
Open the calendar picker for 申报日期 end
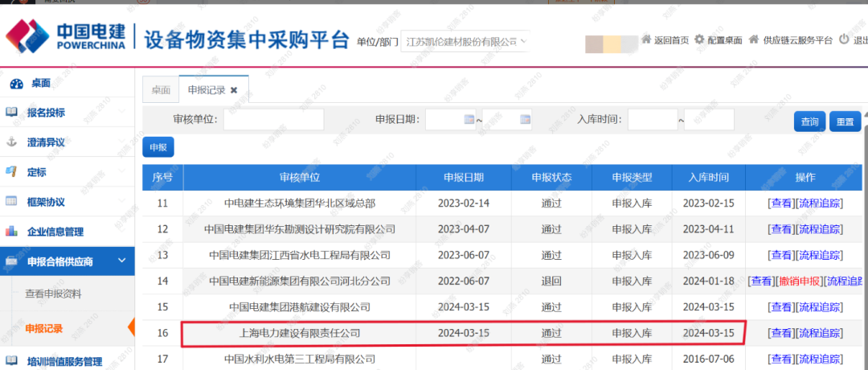point(526,119)
